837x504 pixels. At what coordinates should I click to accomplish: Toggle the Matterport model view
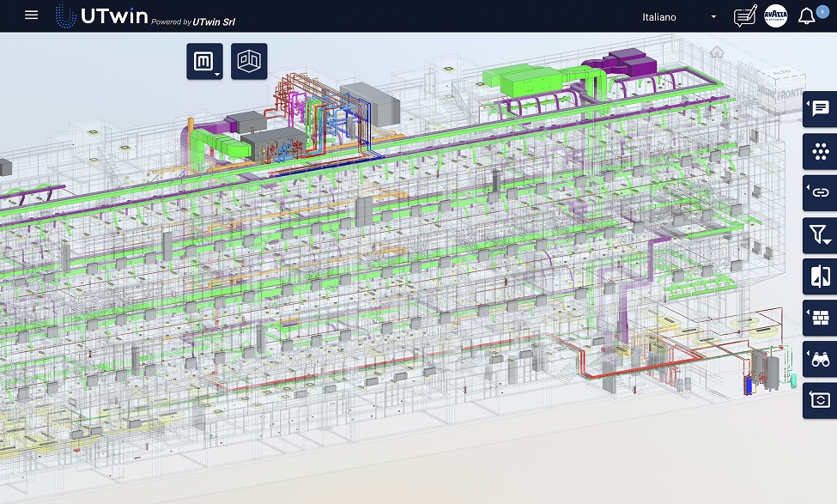[x=203, y=60]
